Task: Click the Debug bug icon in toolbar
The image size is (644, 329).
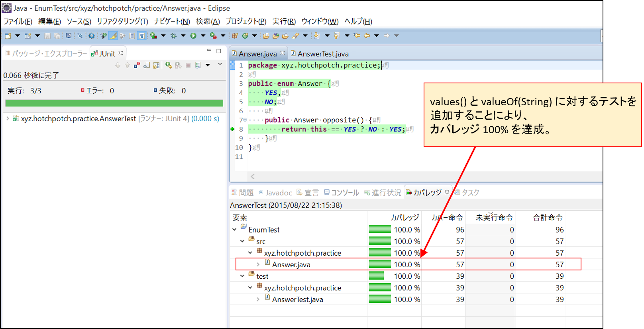Action: 173,36
